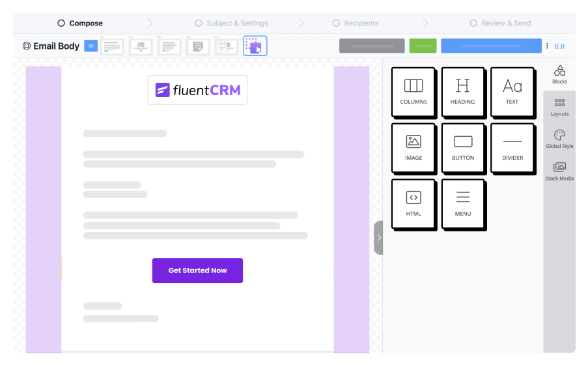
Task: Open the Layouts sidebar tab
Action: coord(559,108)
